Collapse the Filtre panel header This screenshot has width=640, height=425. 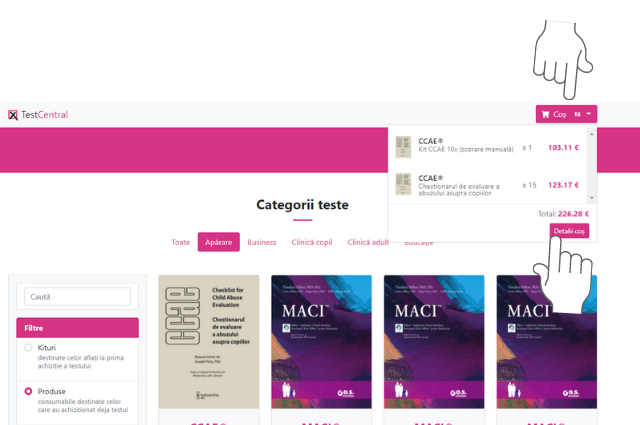77,327
